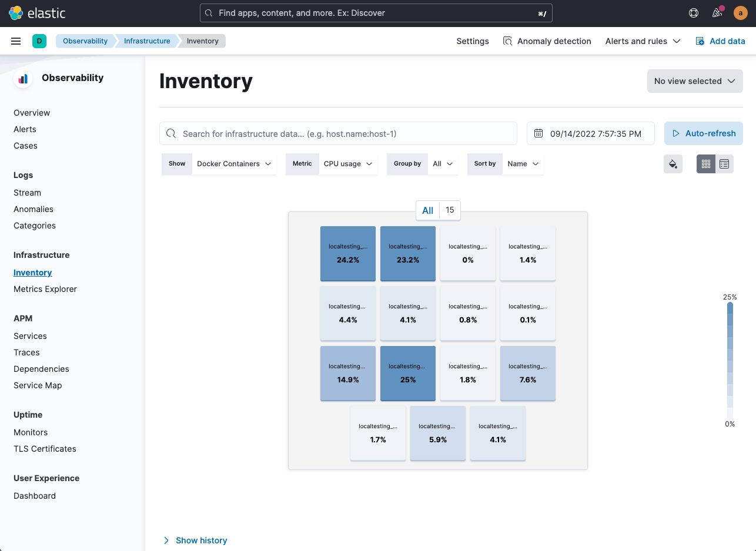
Task: Select Inventory in the sidebar
Action: coord(33,273)
